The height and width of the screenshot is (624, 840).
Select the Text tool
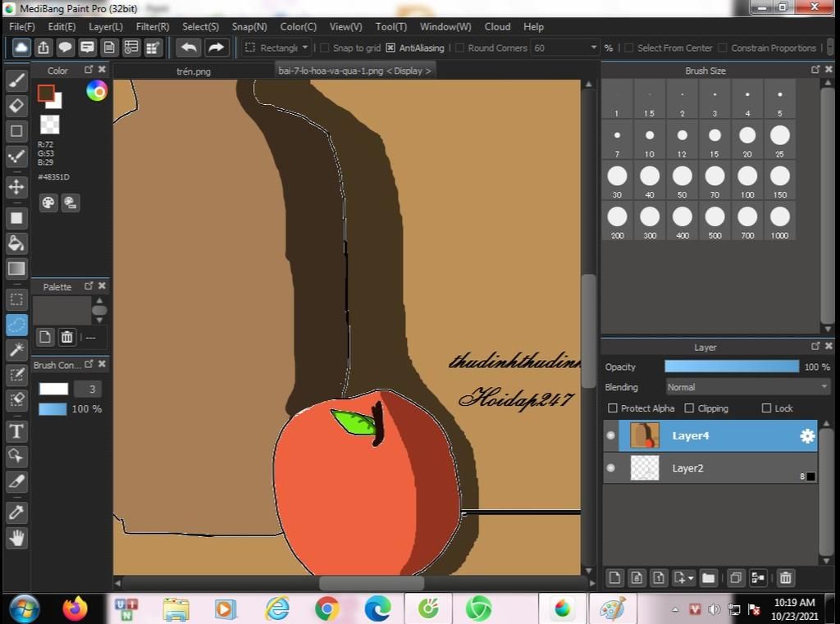coord(16,431)
